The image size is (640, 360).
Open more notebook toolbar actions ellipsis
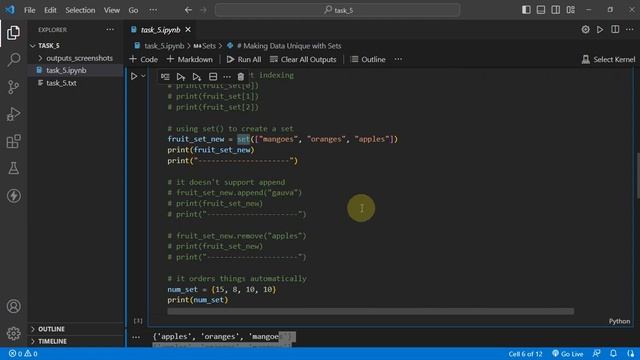click(x=398, y=59)
